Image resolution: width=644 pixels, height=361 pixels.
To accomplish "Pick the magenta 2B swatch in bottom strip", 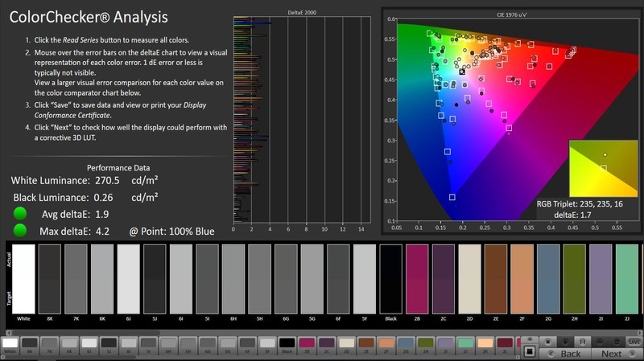I will point(307,343).
